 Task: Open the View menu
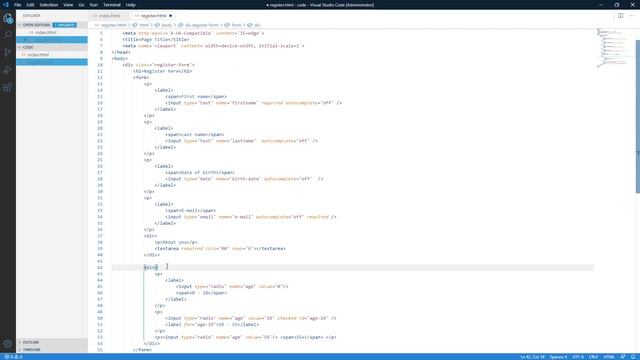point(68,5)
